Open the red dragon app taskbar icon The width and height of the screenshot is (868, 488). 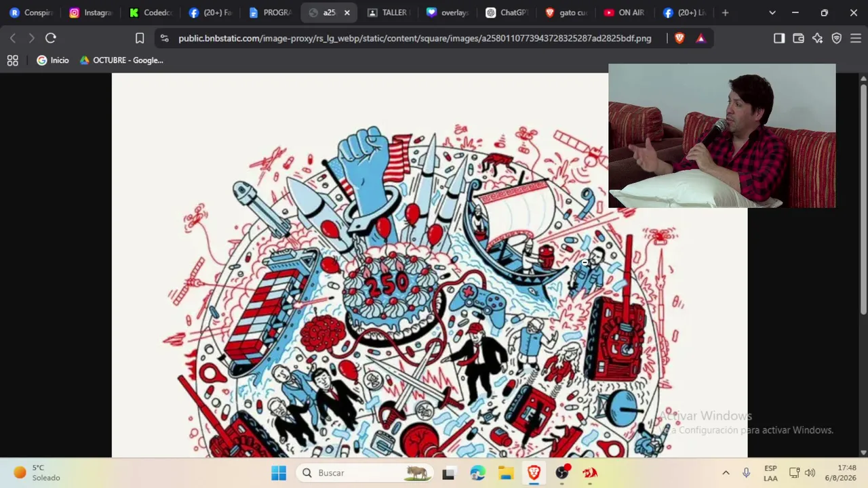point(590,472)
